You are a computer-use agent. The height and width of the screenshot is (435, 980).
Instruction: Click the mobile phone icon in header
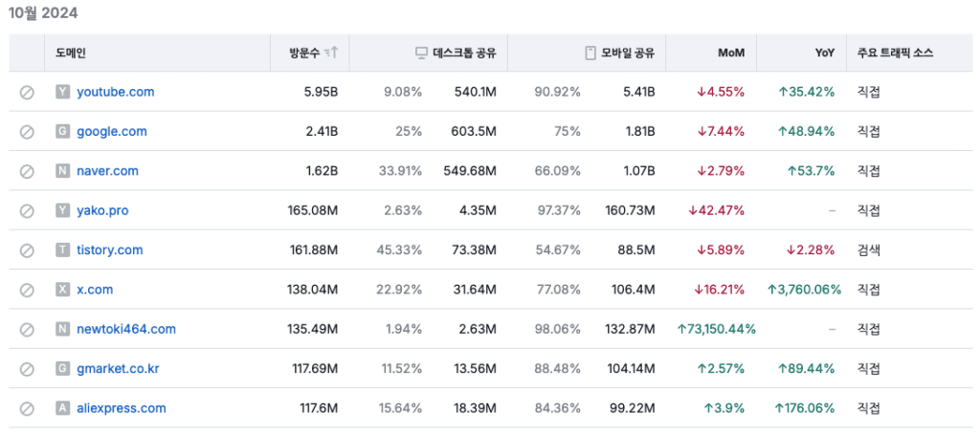point(590,53)
